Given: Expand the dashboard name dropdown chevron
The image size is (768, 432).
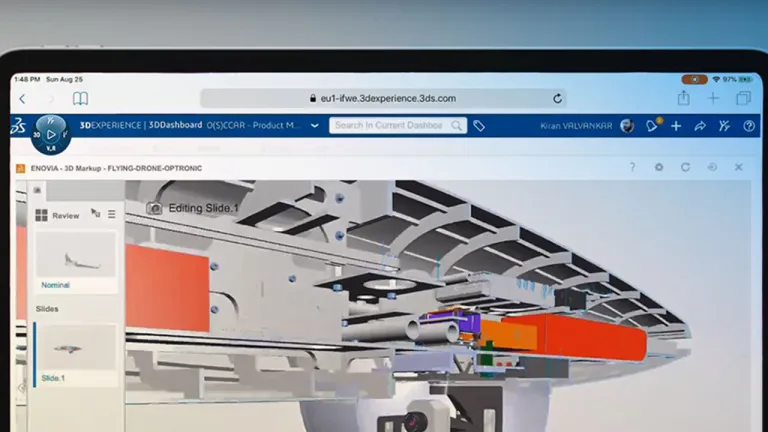Looking at the screenshot, I should coord(314,126).
